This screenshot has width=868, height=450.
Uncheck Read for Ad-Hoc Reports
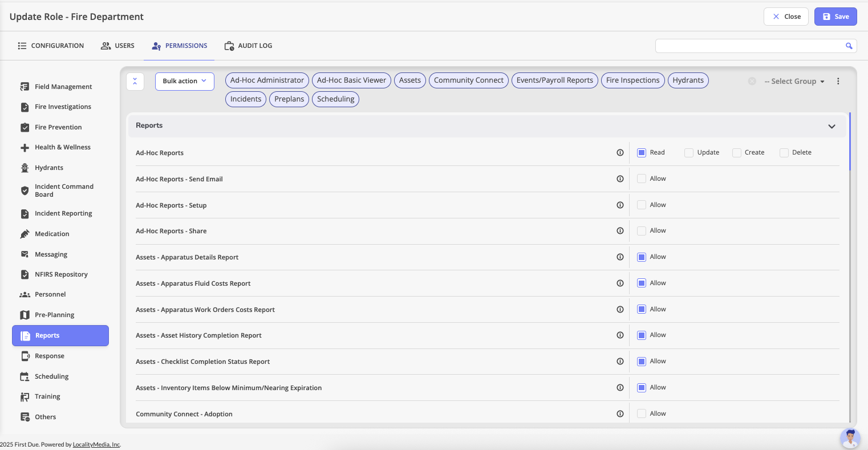click(642, 152)
